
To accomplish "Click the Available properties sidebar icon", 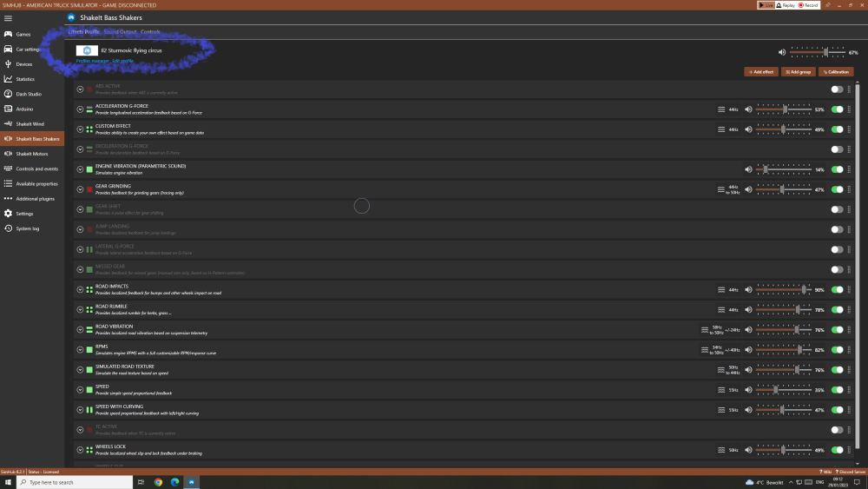I will click(x=9, y=184).
